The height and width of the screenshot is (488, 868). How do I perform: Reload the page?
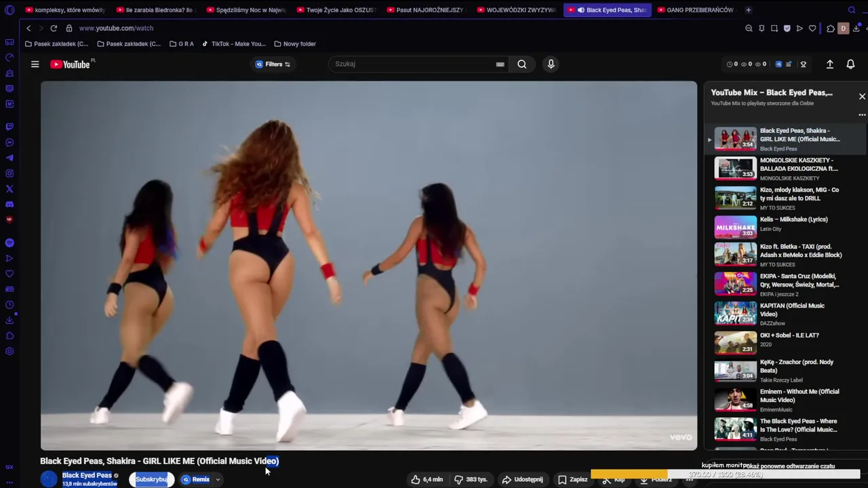pos(54,28)
